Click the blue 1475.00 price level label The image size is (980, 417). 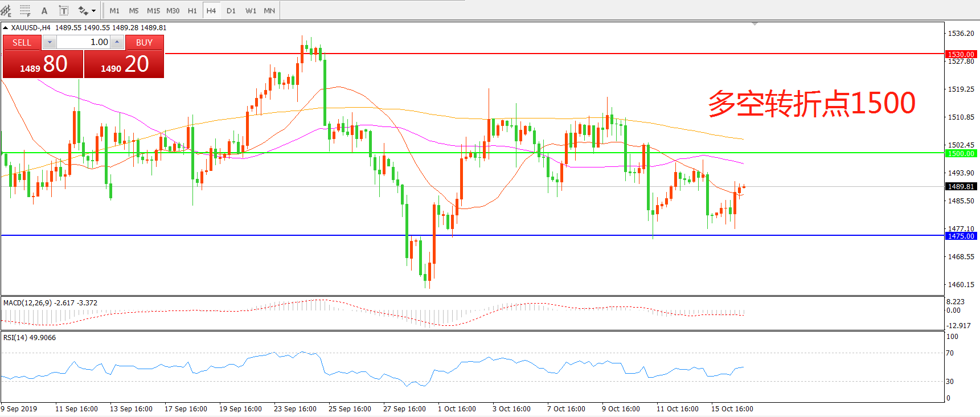[x=961, y=236]
